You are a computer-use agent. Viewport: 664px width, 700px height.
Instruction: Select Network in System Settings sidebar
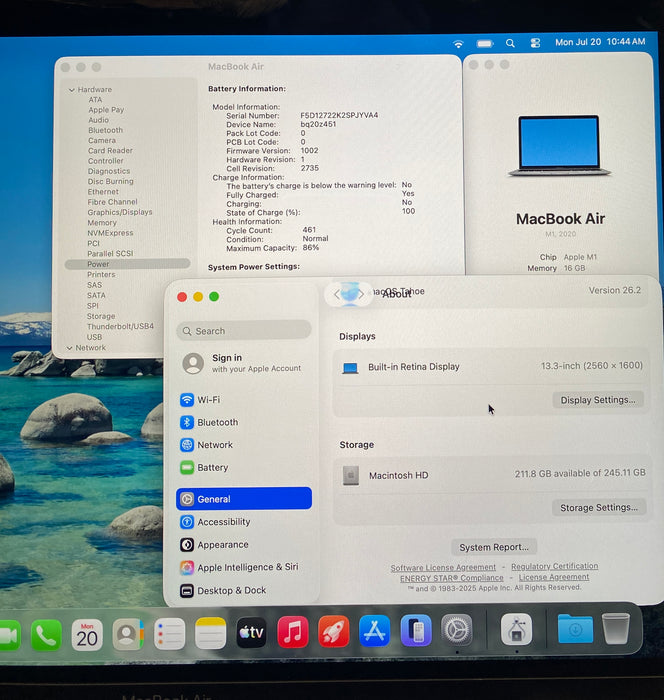click(244, 445)
